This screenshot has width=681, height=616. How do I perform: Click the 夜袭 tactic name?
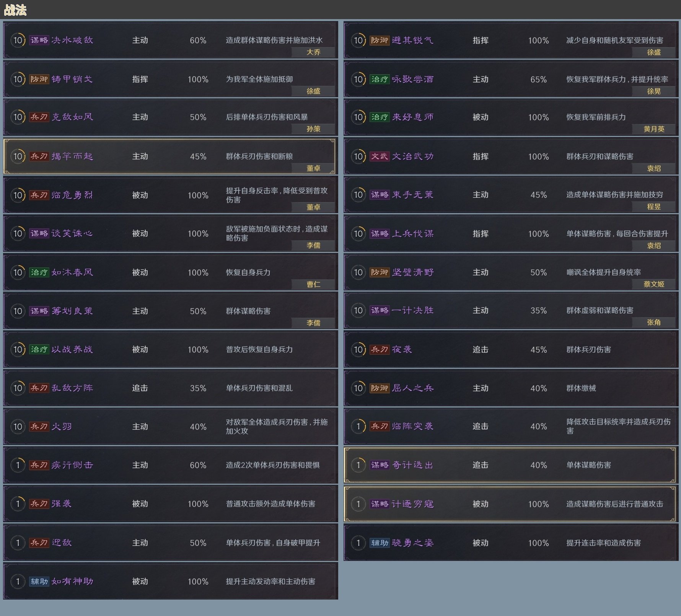click(402, 350)
